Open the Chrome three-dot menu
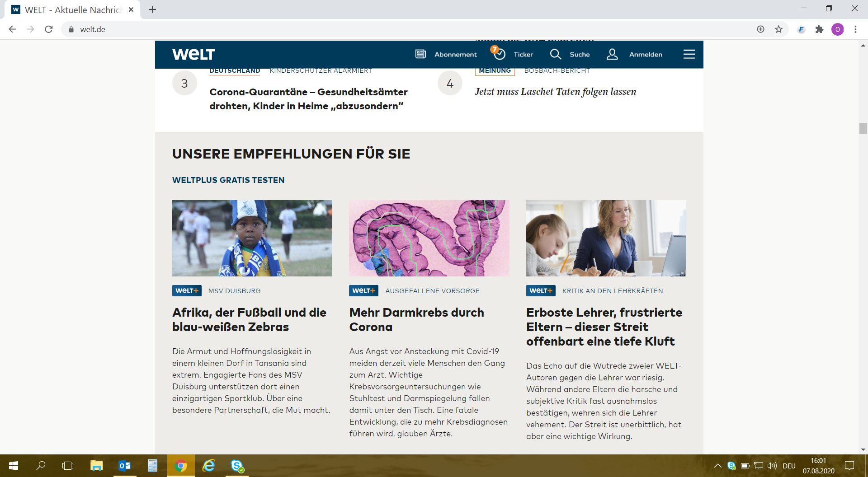 [x=855, y=29]
